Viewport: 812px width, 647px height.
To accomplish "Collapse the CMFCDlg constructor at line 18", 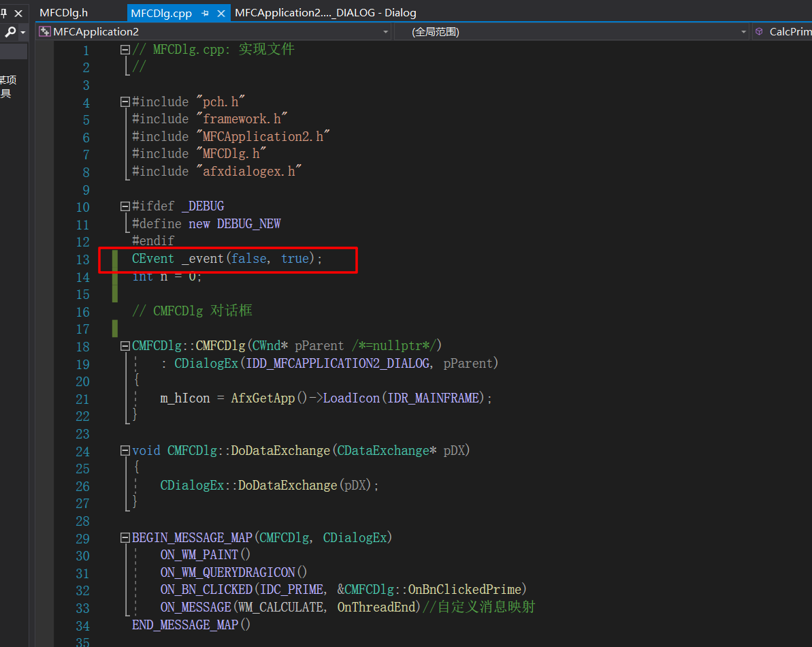I will 125,346.
